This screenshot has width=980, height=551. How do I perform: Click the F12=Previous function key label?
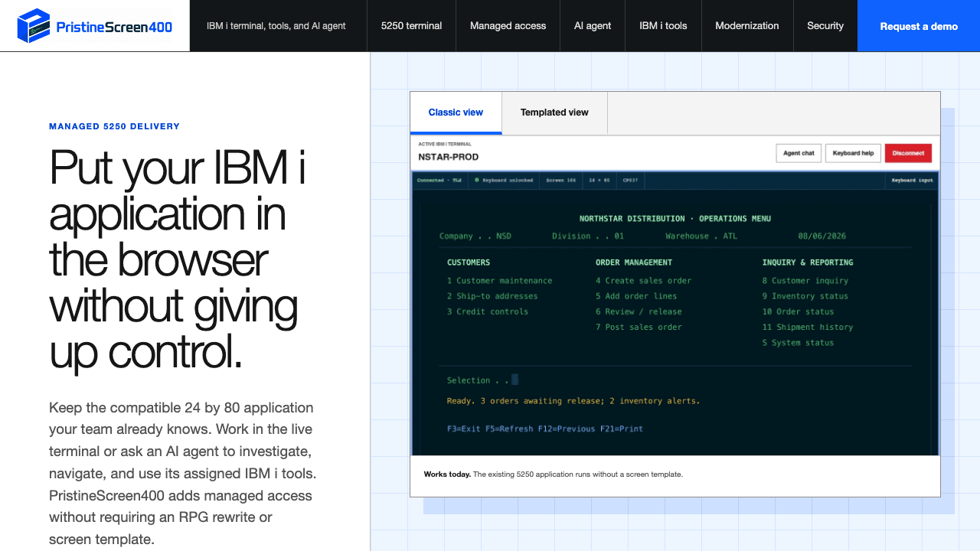(x=567, y=429)
